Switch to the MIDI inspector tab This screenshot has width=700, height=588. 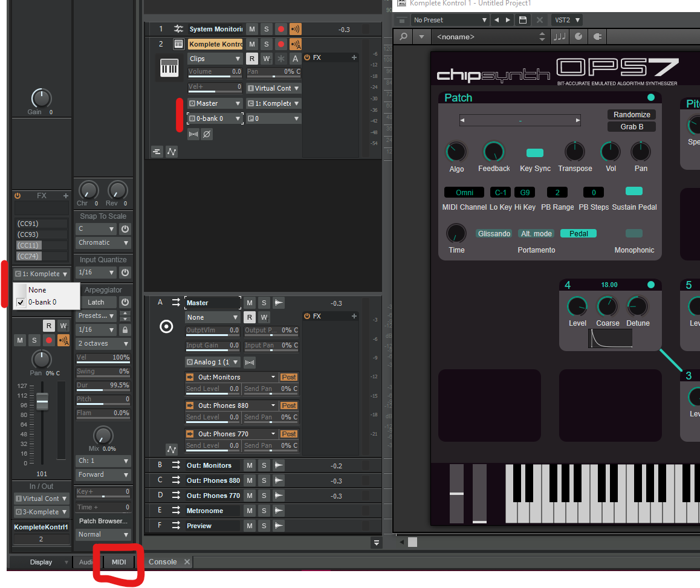click(118, 561)
